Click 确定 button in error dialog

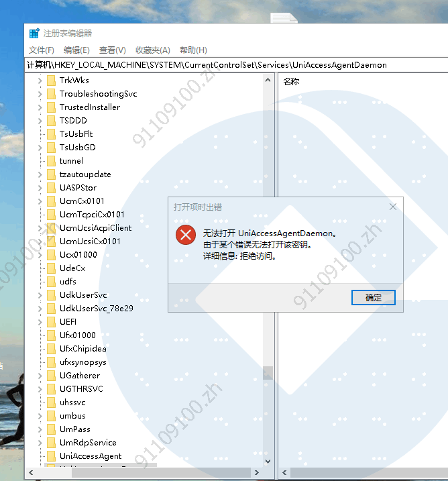[x=373, y=298]
